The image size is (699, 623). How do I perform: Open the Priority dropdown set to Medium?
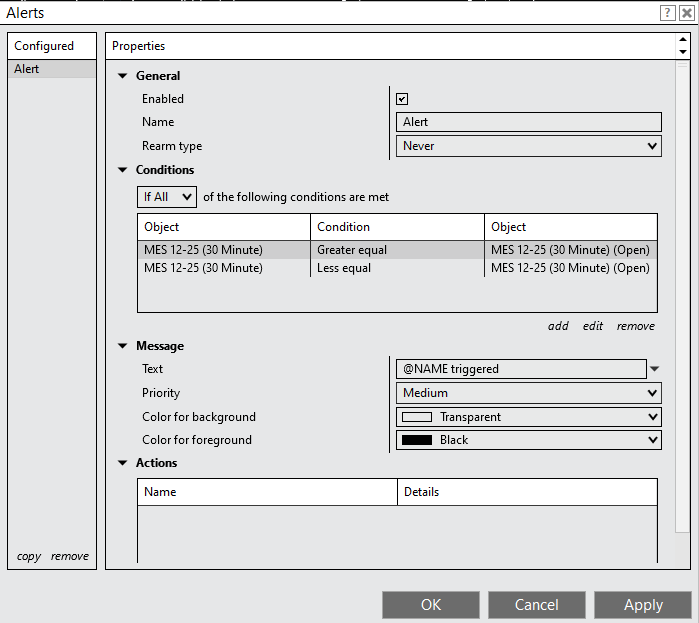tap(528, 393)
